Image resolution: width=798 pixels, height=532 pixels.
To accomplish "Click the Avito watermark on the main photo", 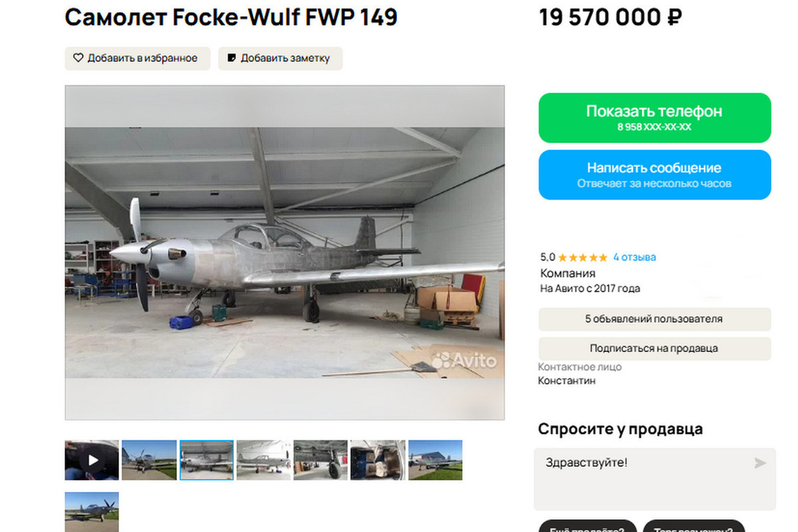I will point(464,360).
